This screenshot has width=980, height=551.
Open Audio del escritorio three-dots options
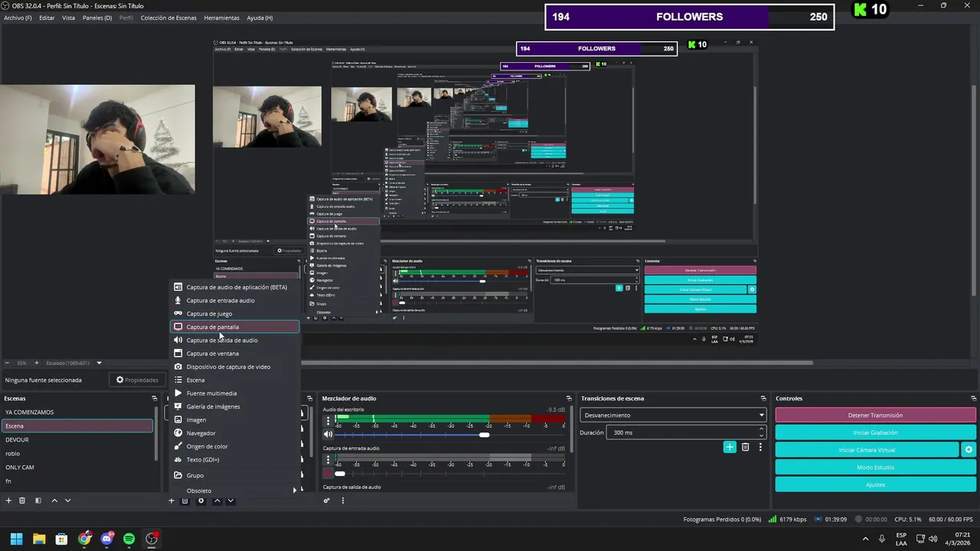click(328, 421)
